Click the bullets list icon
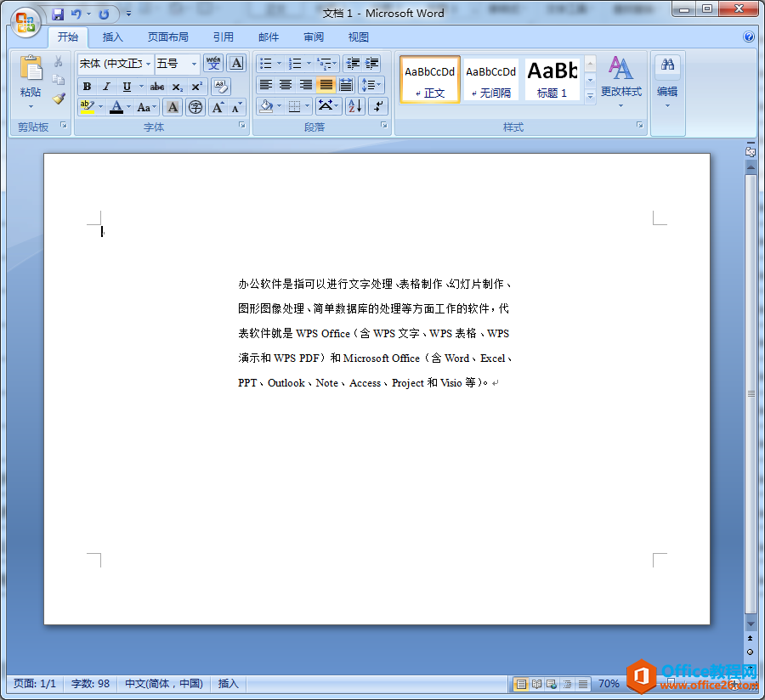 (x=265, y=64)
